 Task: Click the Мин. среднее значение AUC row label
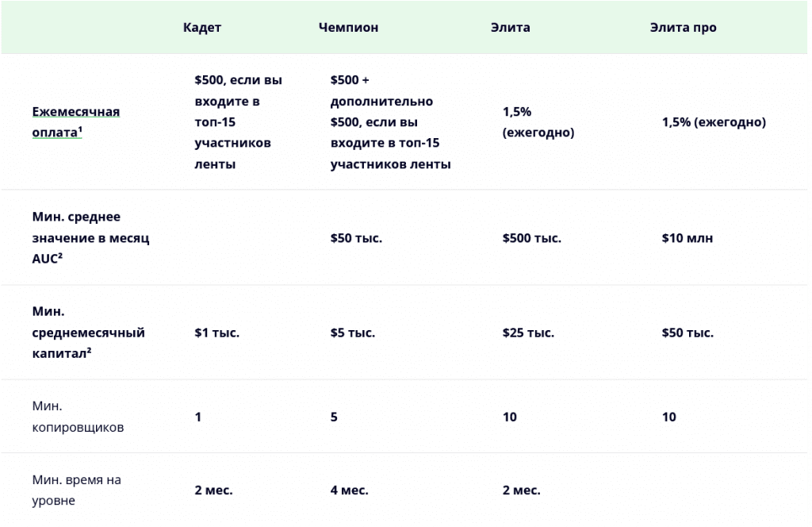click(90, 238)
